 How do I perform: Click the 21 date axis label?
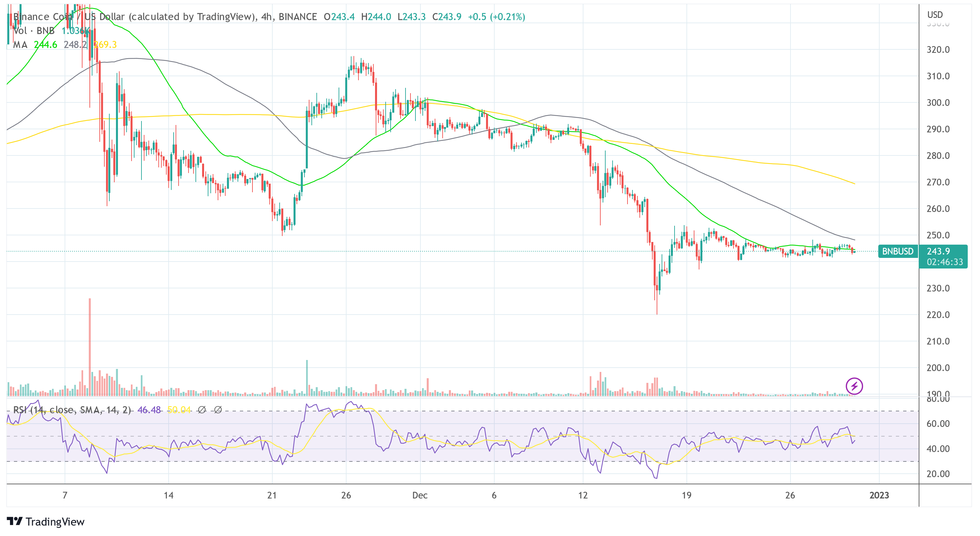(272, 495)
